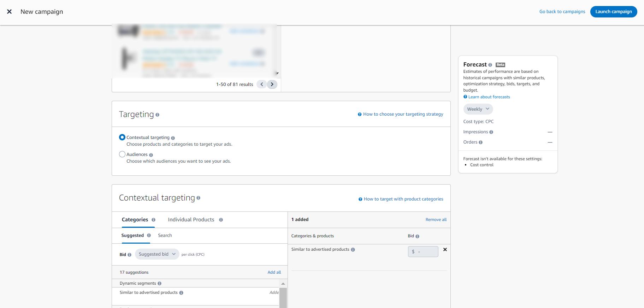Click the Orders info icon
The image size is (644, 308).
480,142
